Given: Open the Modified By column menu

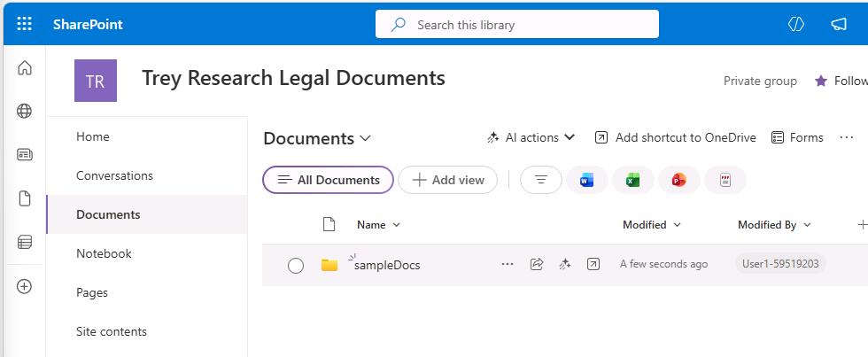Looking at the screenshot, I should click(x=774, y=225).
